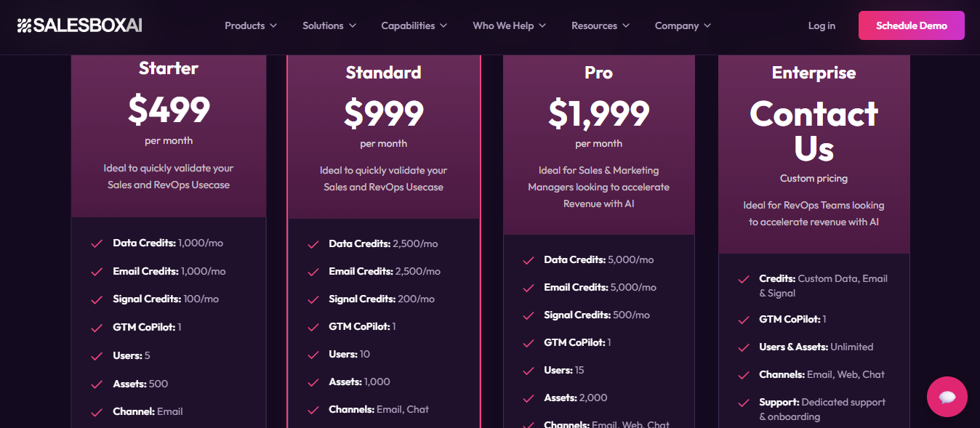
Task: Click the checkmark beside Starter's Users: 5
Action: [97, 356]
